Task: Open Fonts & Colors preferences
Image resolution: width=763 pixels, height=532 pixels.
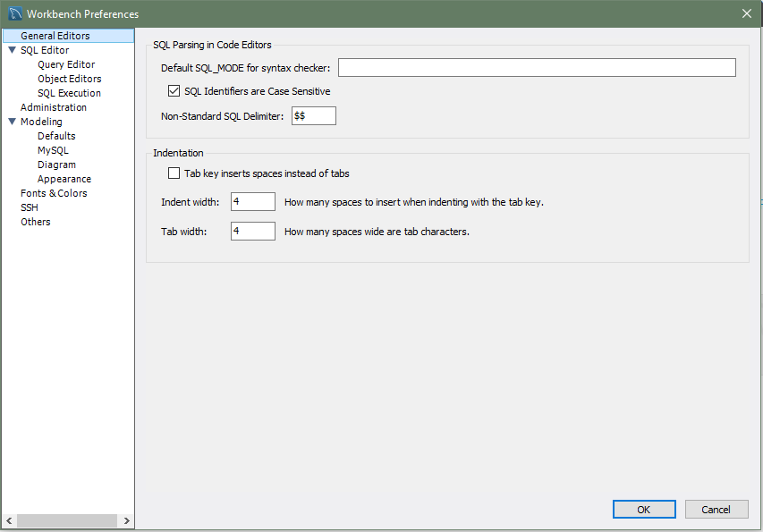Action: click(54, 193)
